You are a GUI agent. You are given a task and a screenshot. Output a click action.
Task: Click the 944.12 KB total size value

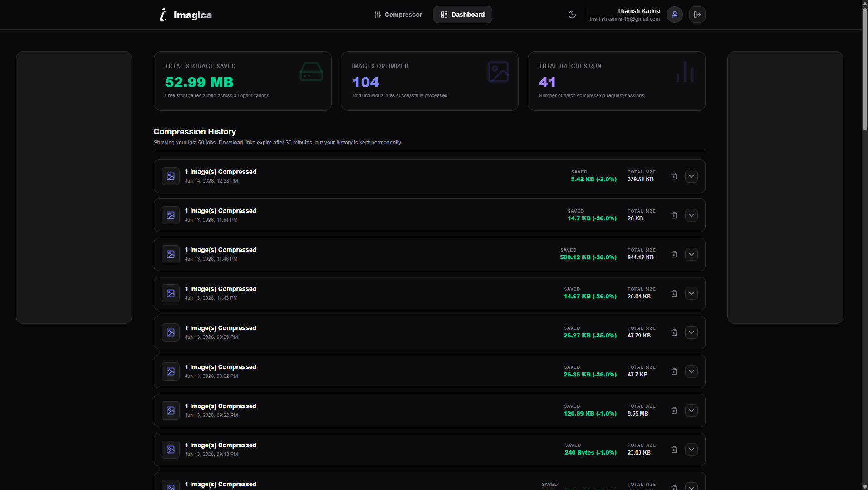point(641,257)
